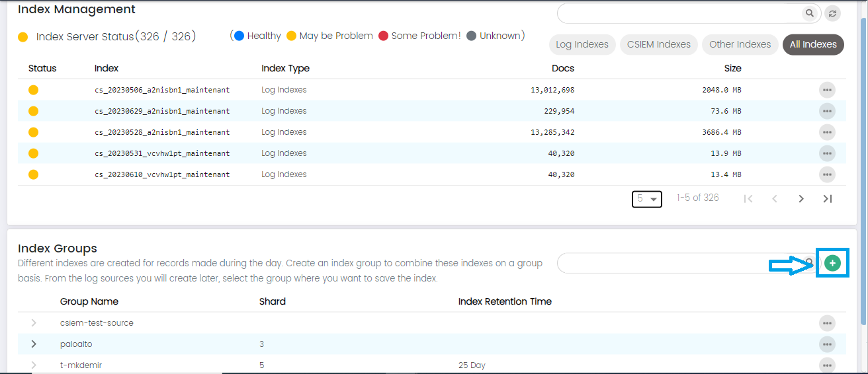Click the refresh icon beside index search
Viewport: 868px width, 374px height.
(x=832, y=13)
